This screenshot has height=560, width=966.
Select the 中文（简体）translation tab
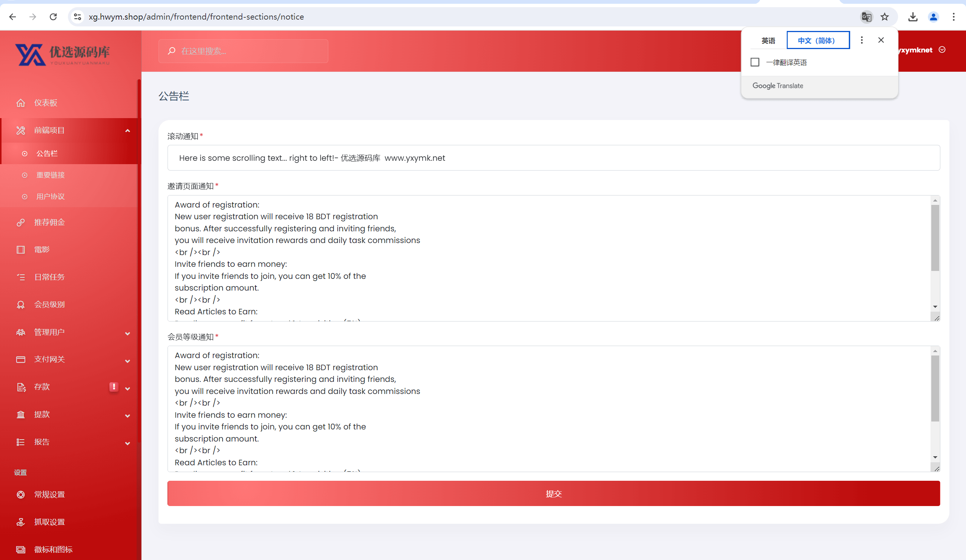(818, 40)
